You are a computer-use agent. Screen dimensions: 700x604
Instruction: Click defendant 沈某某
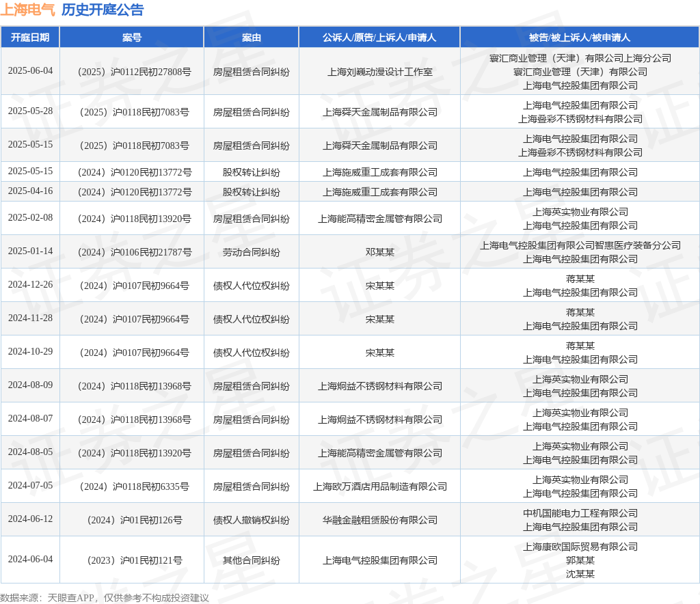[x=580, y=574]
